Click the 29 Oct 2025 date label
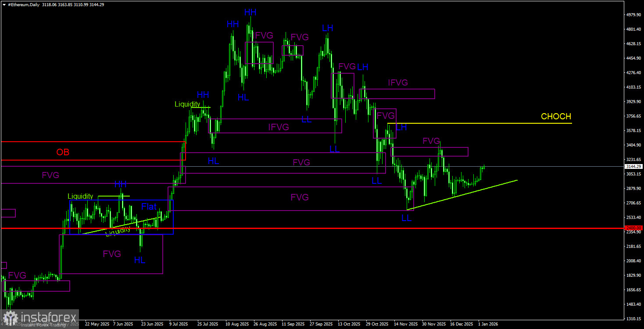 (x=377, y=324)
